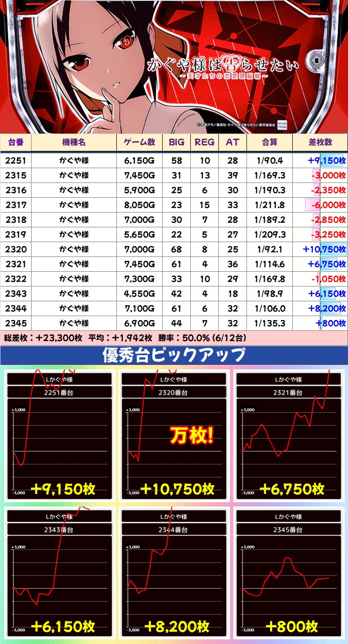Click REG value 13 in row 2315
The height and width of the screenshot is (644, 348).
pyautogui.click(x=205, y=175)
